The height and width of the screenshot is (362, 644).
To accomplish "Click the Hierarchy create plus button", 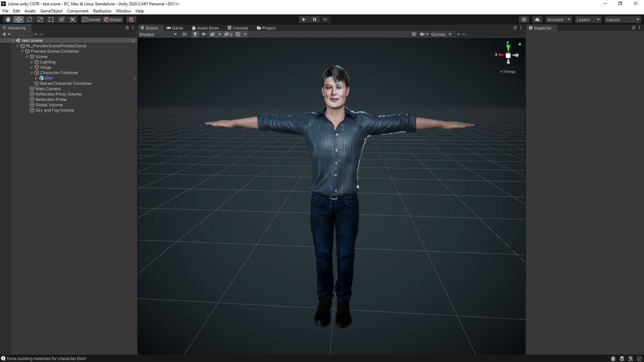I will 6,34.
